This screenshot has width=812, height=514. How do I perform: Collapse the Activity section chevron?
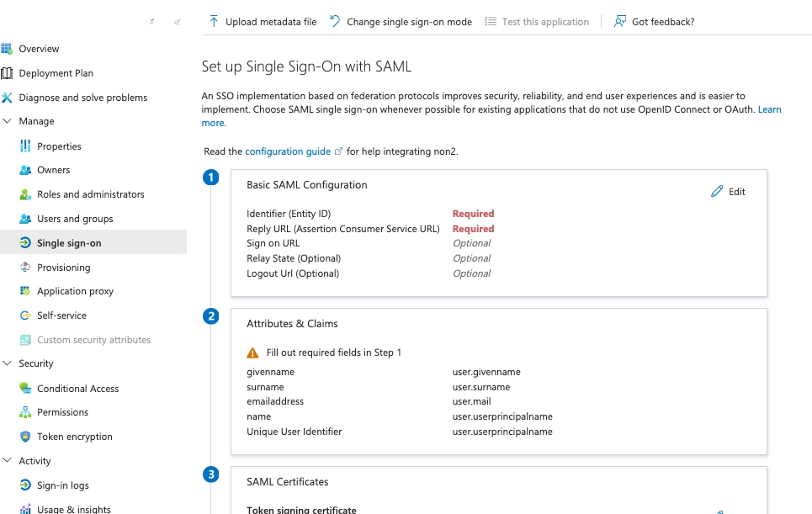(8, 459)
